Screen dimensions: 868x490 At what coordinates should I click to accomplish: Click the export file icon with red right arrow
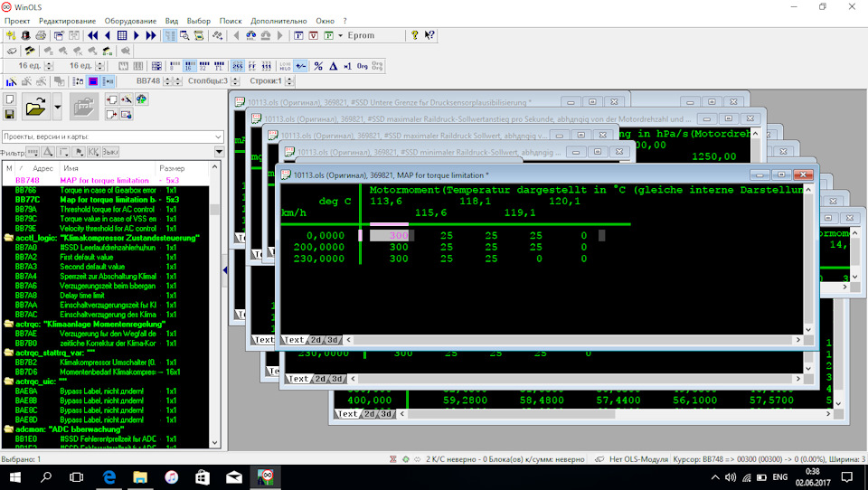point(111,115)
